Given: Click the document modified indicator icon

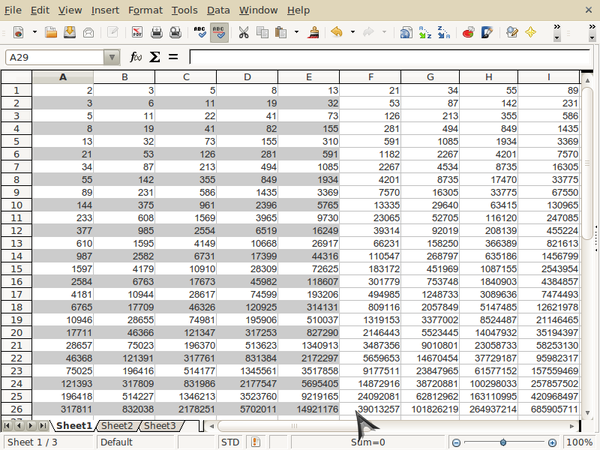Looking at the screenshot, I should [255, 442].
